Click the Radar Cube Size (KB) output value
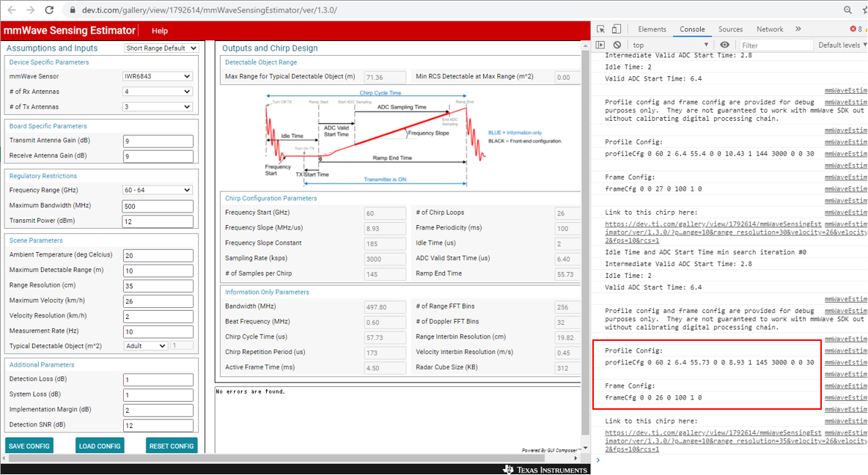The image size is (868, 475). 567,367
